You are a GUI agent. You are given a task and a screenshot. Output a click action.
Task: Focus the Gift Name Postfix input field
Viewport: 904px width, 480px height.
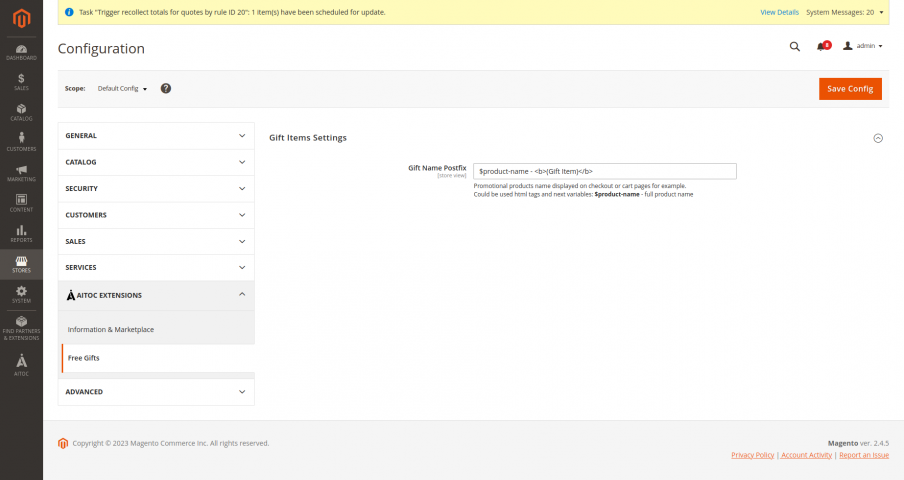[604, 171]
